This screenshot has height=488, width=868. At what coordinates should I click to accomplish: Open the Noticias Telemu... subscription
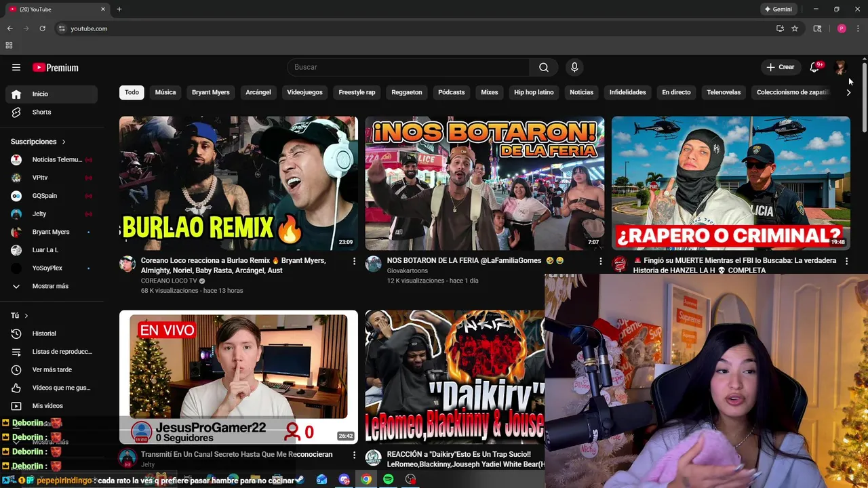(x=52, y=159)
